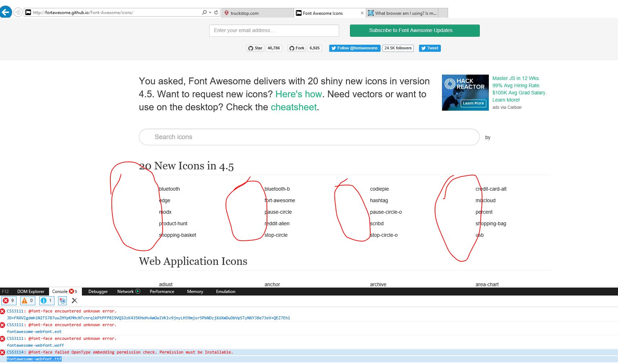Open the address bar autocomplete dropdown arrow
Image resolution: width=618 pixels, height=364 pixels.
210,12
